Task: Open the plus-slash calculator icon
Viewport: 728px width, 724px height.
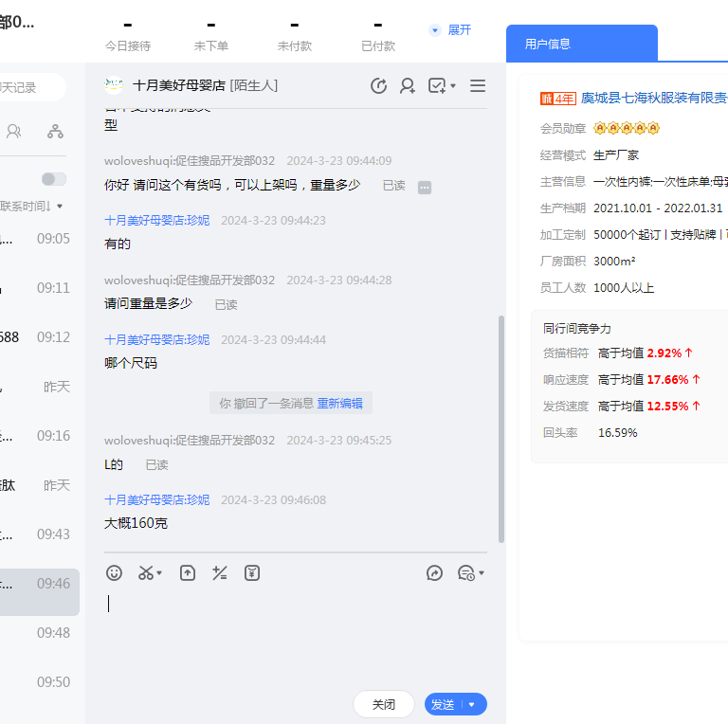Action: [220, 572]
